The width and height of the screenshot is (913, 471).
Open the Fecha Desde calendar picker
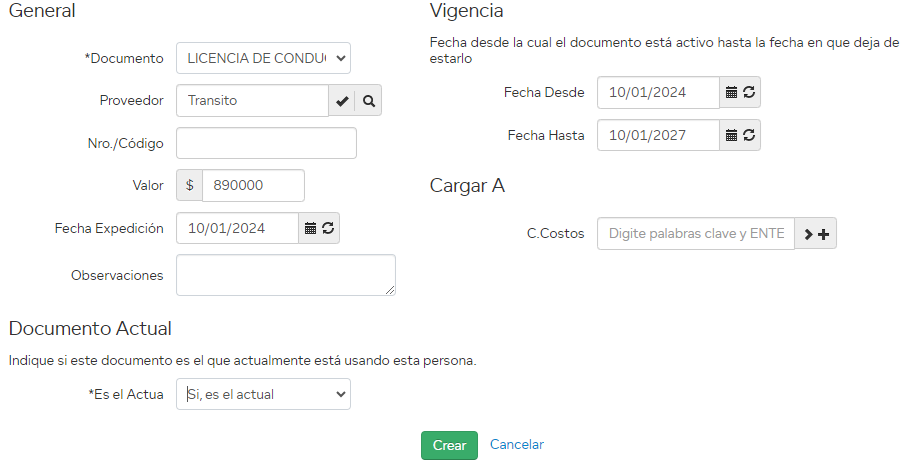[731, 92]
